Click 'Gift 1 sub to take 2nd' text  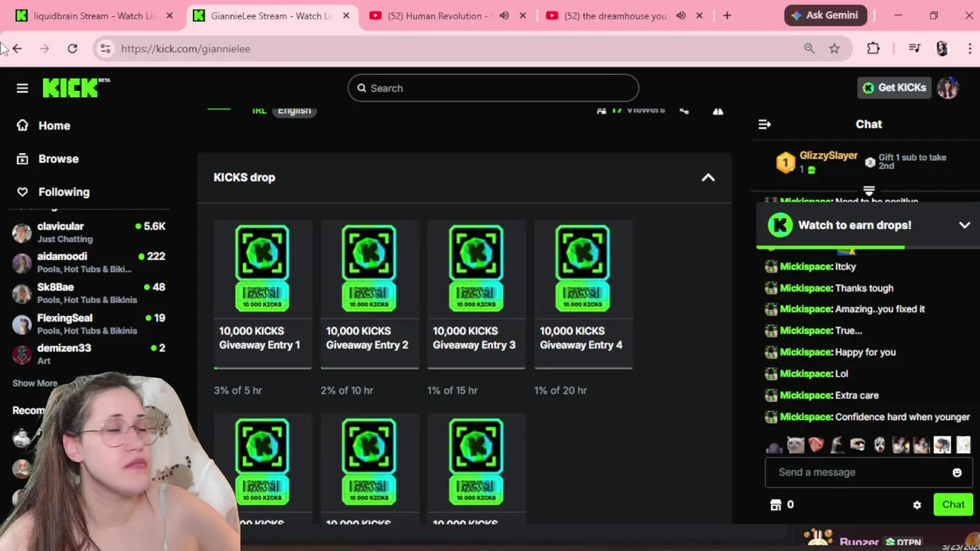[x=912, y=161]
